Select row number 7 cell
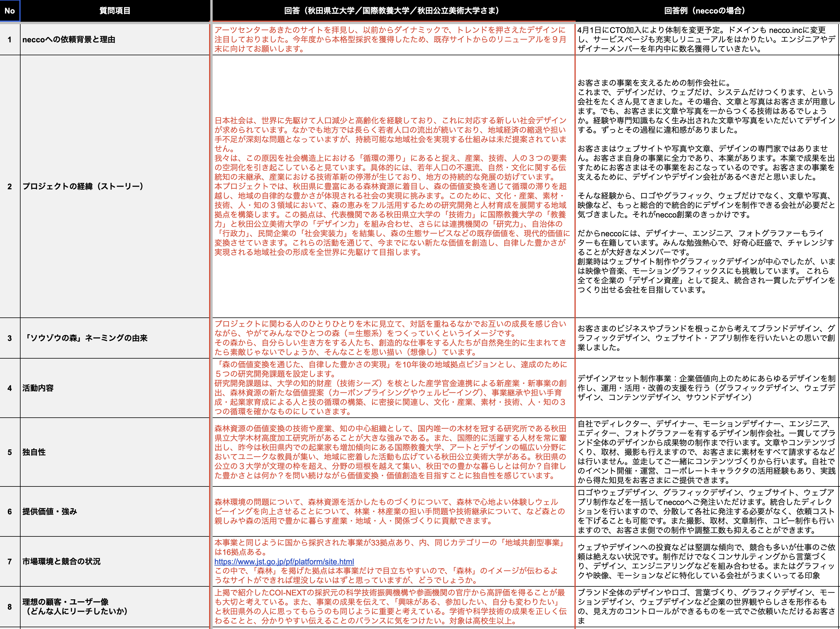Image resolution: width=840 pixels, height=629 pixels. tap(10, 561)
